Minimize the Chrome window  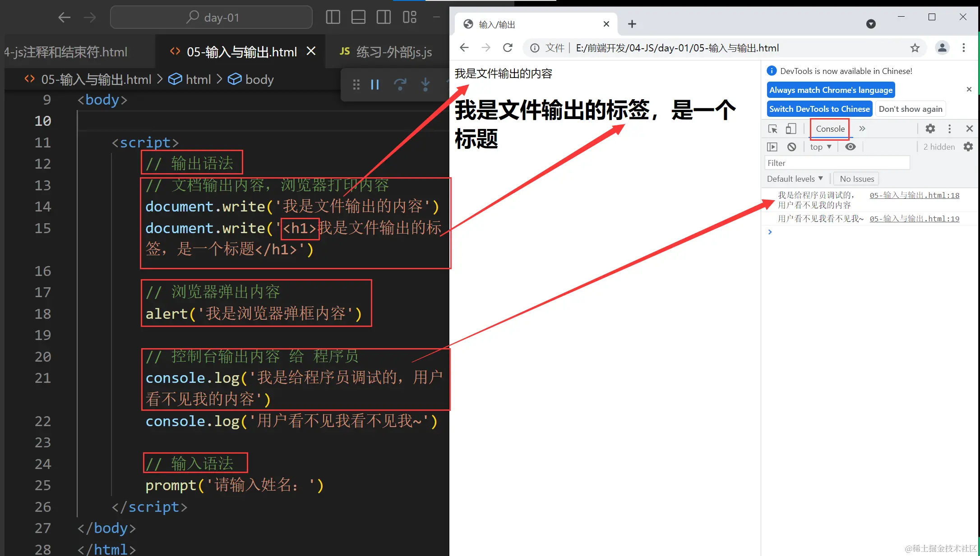point(901,17)
